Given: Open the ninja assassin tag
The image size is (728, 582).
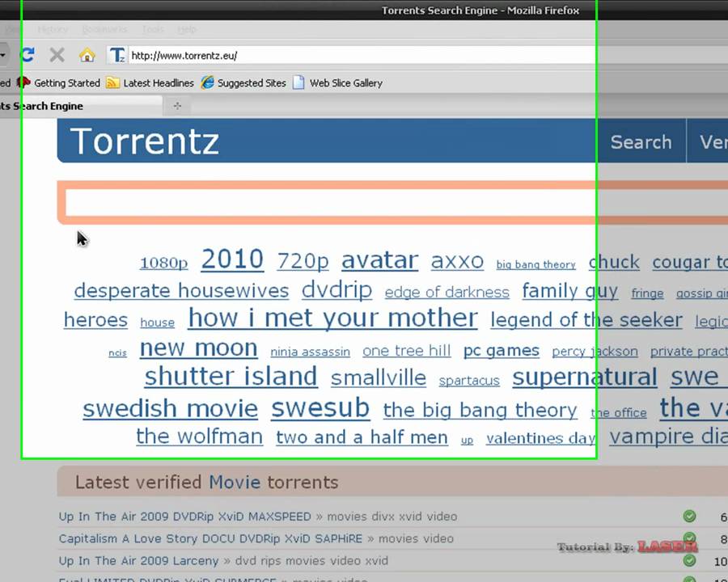Looking at the screenshot, I should click(310, 352).
